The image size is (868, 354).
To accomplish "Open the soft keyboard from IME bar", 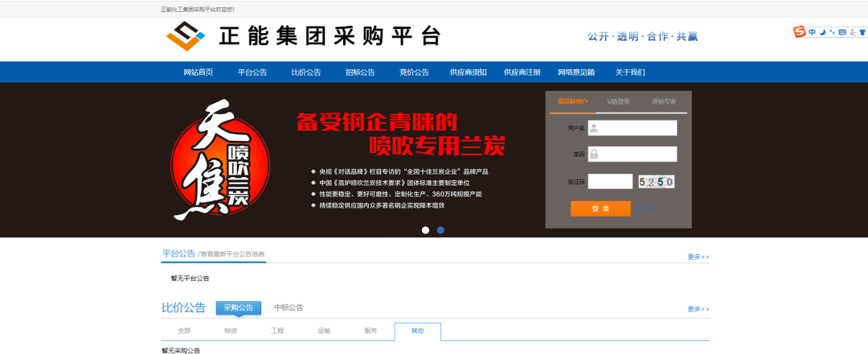I will click(842, 32).
